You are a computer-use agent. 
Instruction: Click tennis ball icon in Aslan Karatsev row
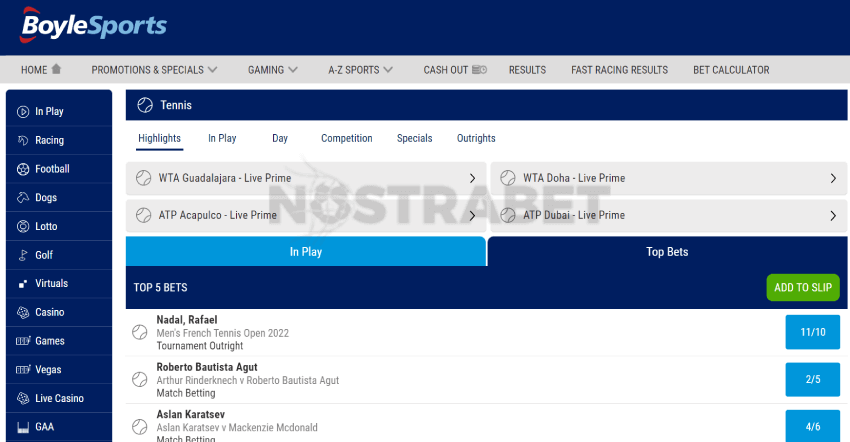coord(140,427)
